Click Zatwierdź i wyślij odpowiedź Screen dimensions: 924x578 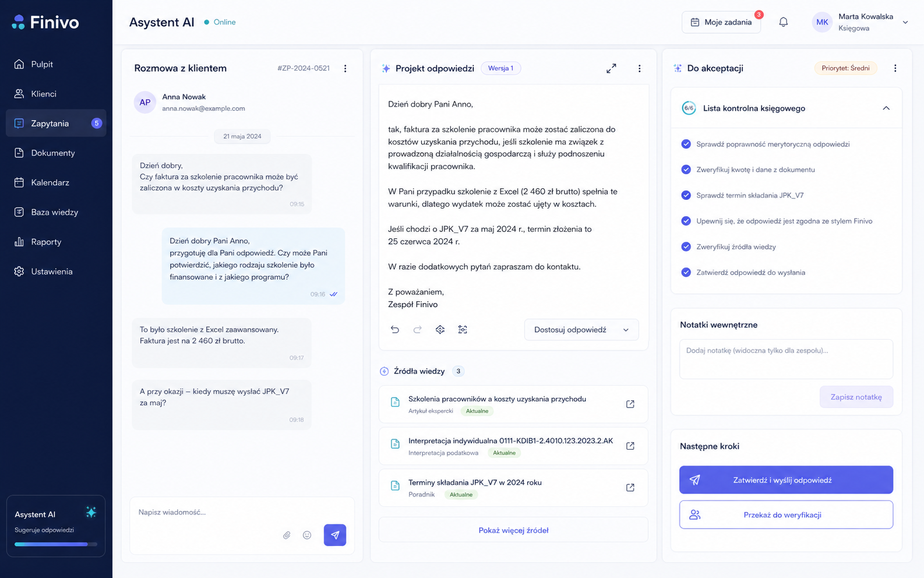point(786,480)
